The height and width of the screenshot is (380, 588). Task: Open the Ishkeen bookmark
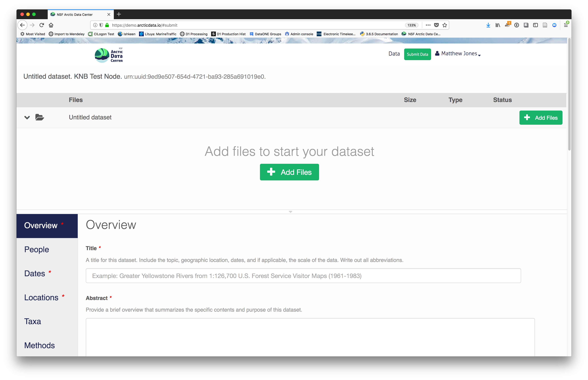(x=127, y=34)
